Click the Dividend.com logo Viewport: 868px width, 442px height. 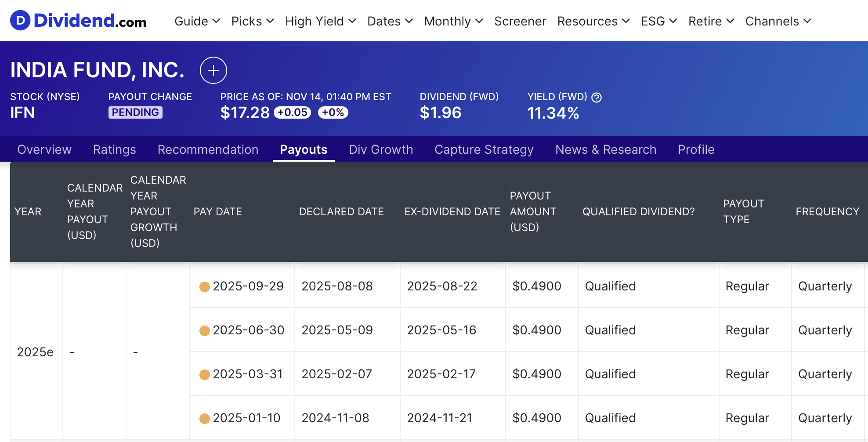click(x=78, y=21)
